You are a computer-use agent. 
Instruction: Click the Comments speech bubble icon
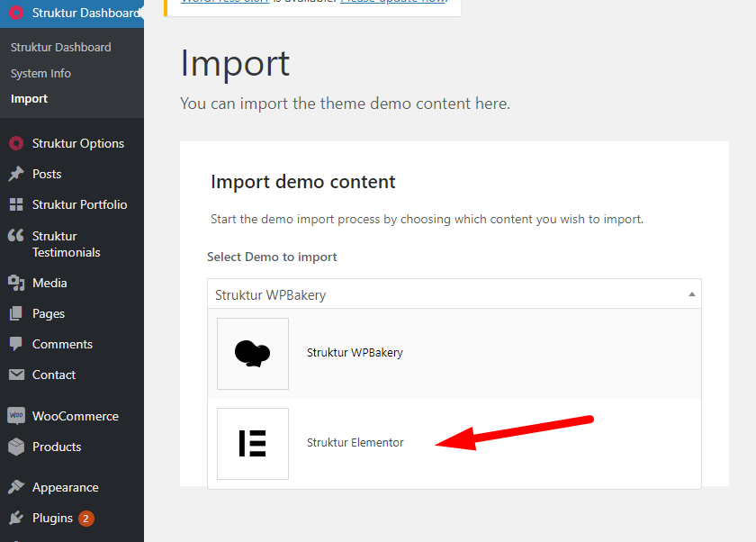[x=16, y=344]
